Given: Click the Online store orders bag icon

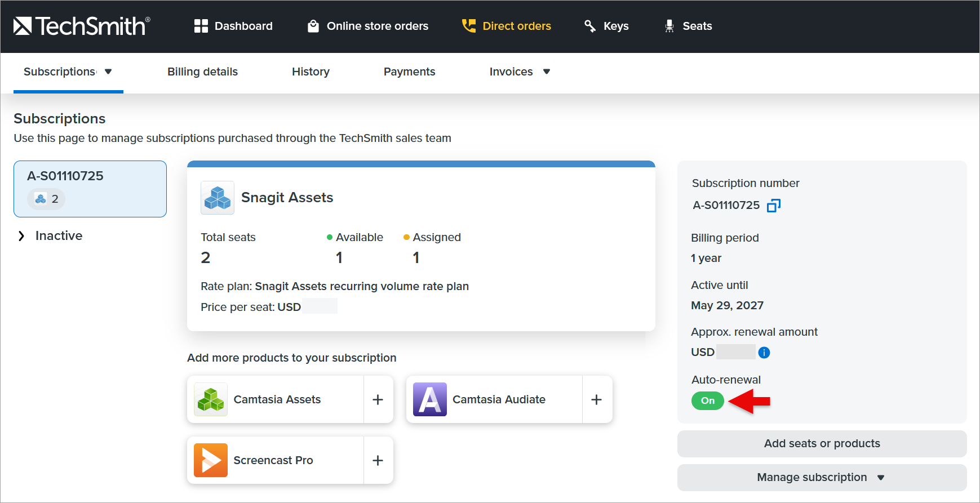Looking at the screenshot, I should 313,26.
